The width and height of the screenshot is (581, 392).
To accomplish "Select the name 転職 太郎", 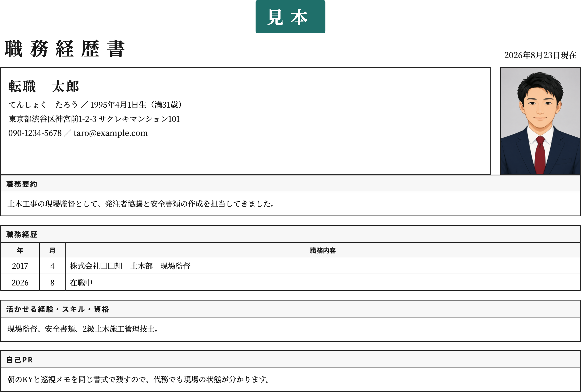I will click(x=44, y=87).
